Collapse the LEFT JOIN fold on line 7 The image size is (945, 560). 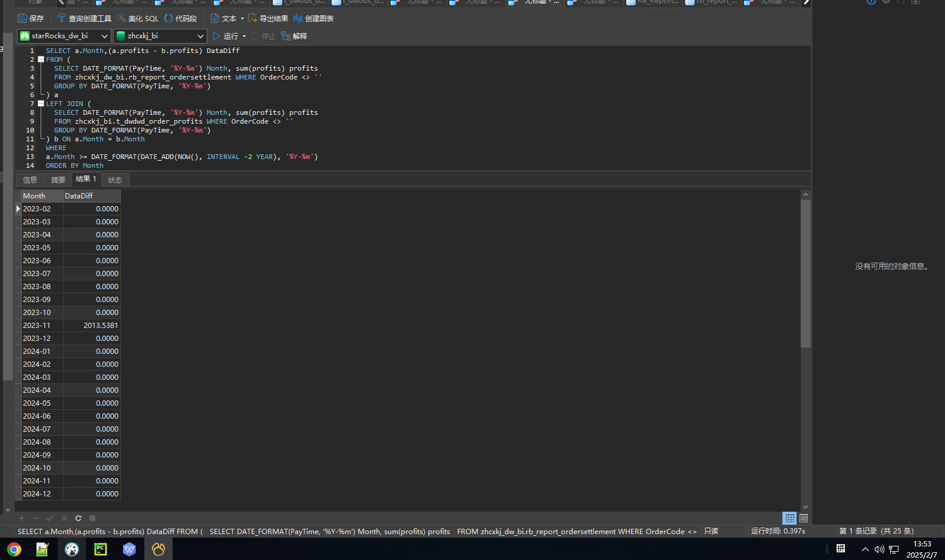[41, 104]
